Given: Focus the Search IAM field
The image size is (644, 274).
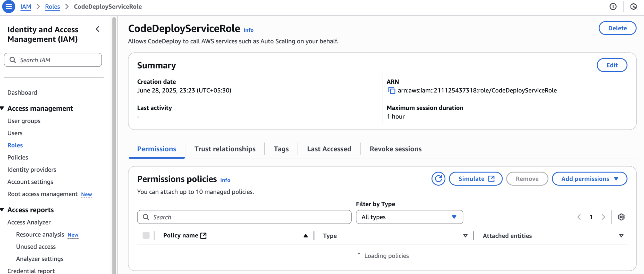Looking at the screenshot, I should coord(53,60).
